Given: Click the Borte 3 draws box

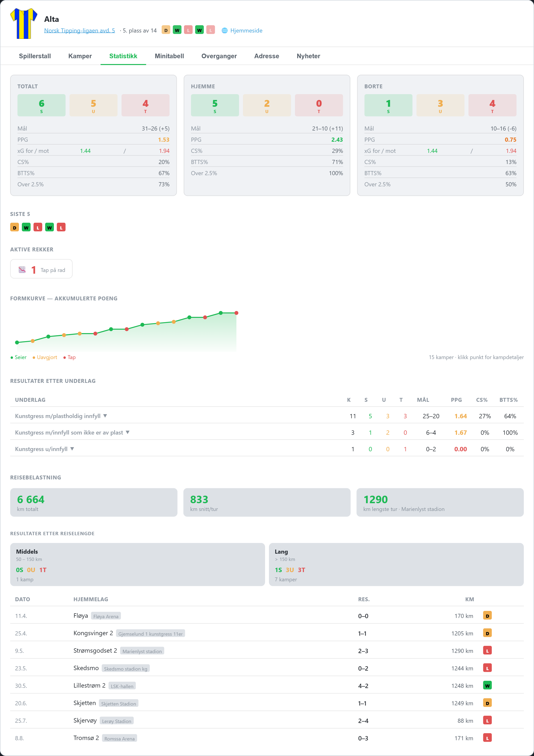Looking at the screenshot, I should [x=440, y=105].
